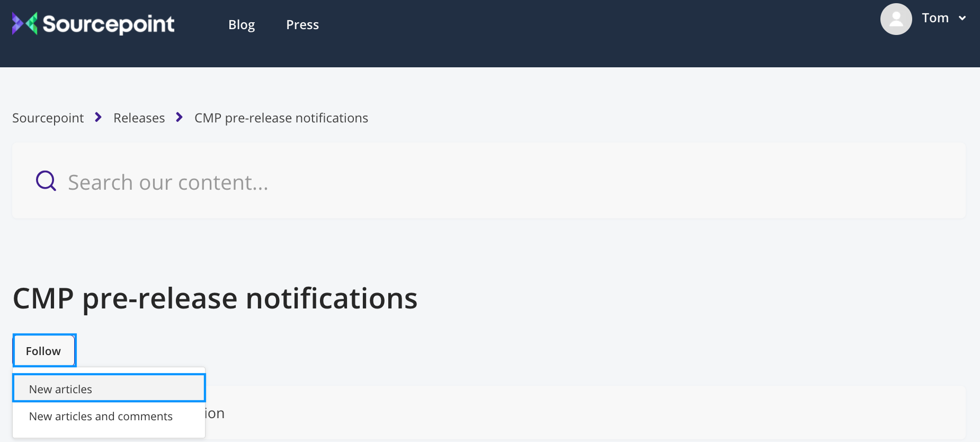The image size is (980, 442).
Task: Click the partially hidden title ending in "ion"
Action: [x=215, y=413]
